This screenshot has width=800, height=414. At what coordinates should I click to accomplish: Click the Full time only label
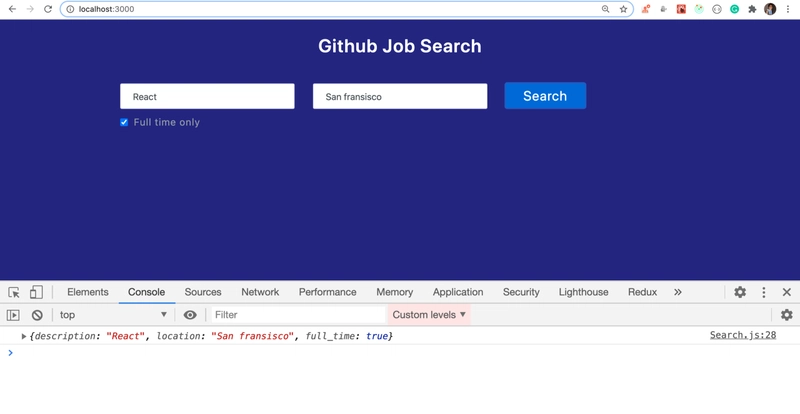point(166,122)
